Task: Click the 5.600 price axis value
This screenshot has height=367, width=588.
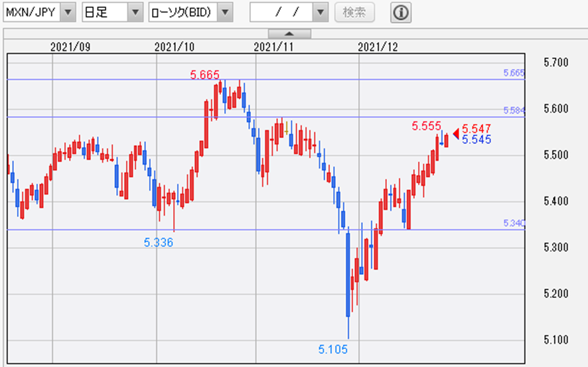Action: pyautogui.click(x=555, y=109)
